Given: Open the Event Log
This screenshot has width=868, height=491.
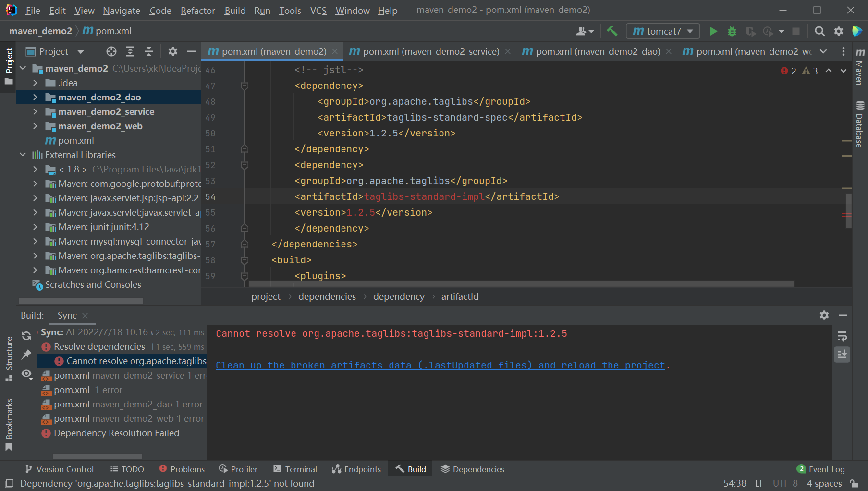Looking at the screenshot, I should 821,469.
